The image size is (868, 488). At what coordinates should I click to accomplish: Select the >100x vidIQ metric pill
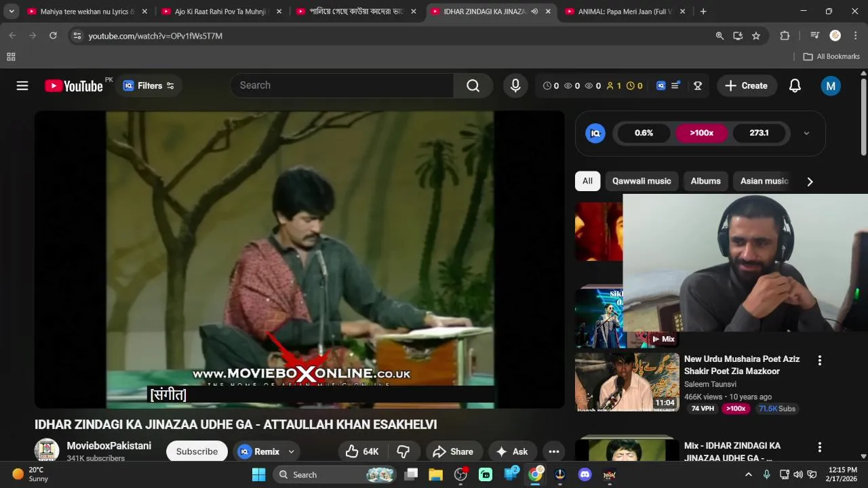pyautogui.click(x=702, y=133)
